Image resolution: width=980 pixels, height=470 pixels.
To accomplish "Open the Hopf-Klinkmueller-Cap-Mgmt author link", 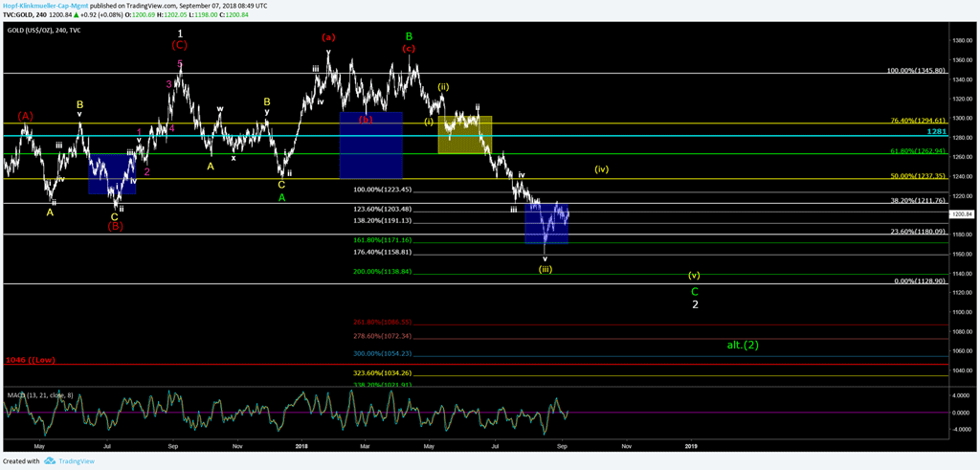I will pyautogui.click(x=45, y=6).
